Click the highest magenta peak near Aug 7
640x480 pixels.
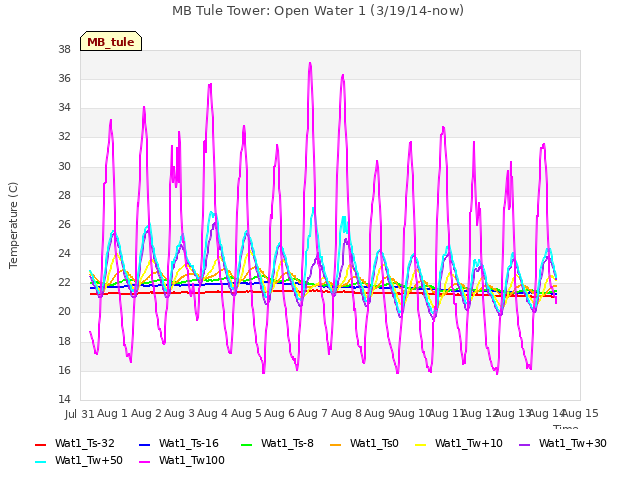(x=310, y=64)
